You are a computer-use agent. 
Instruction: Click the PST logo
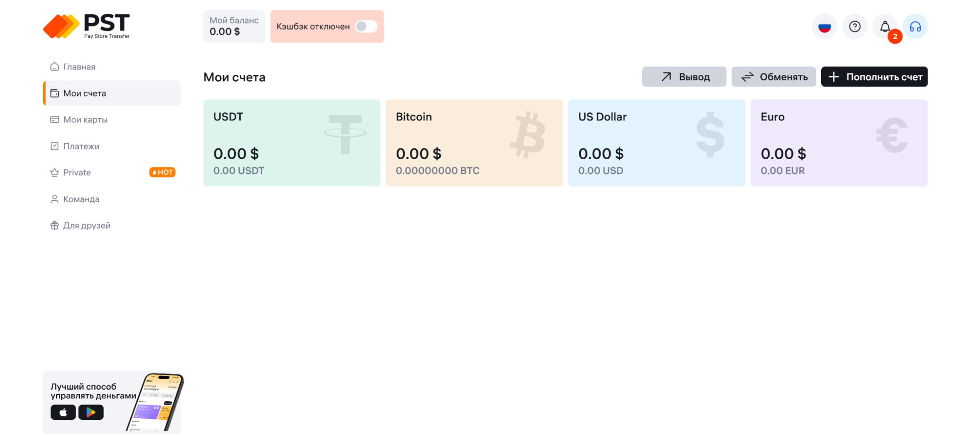(x=87, y=26)
